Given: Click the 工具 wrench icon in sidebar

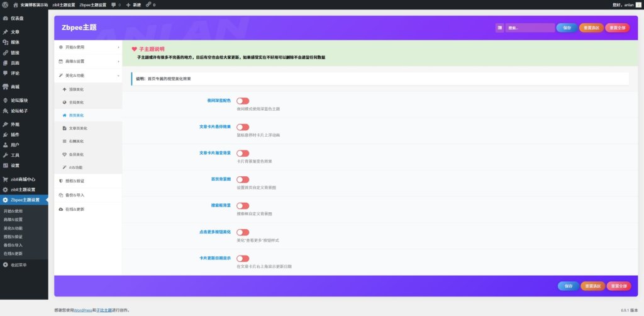Looking at the screenshot, I should point(6,155).
